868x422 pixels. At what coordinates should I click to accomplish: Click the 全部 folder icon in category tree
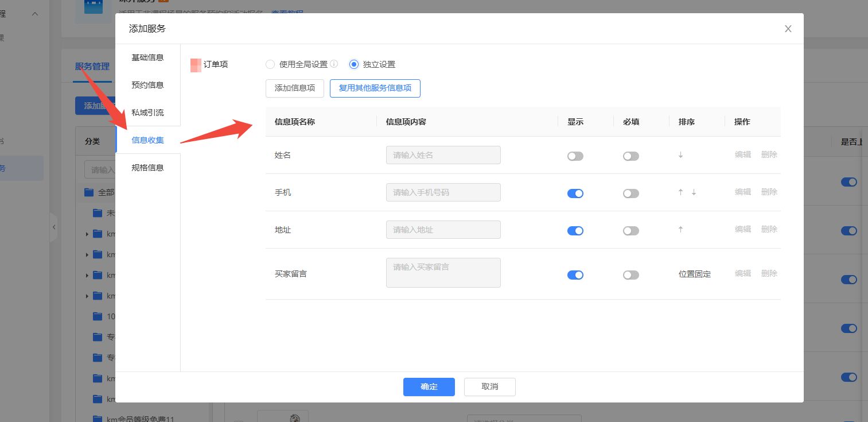click(89, 192)
